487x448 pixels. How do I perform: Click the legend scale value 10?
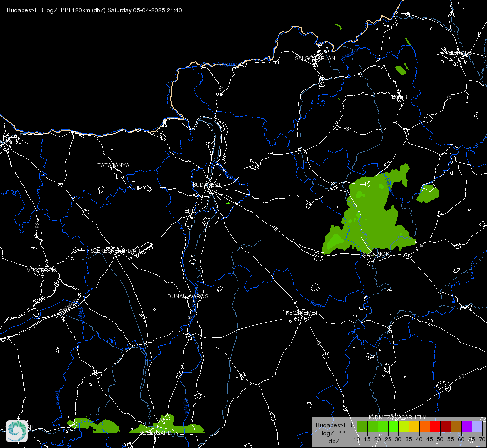pyautogui.click(x=357, y=439)
